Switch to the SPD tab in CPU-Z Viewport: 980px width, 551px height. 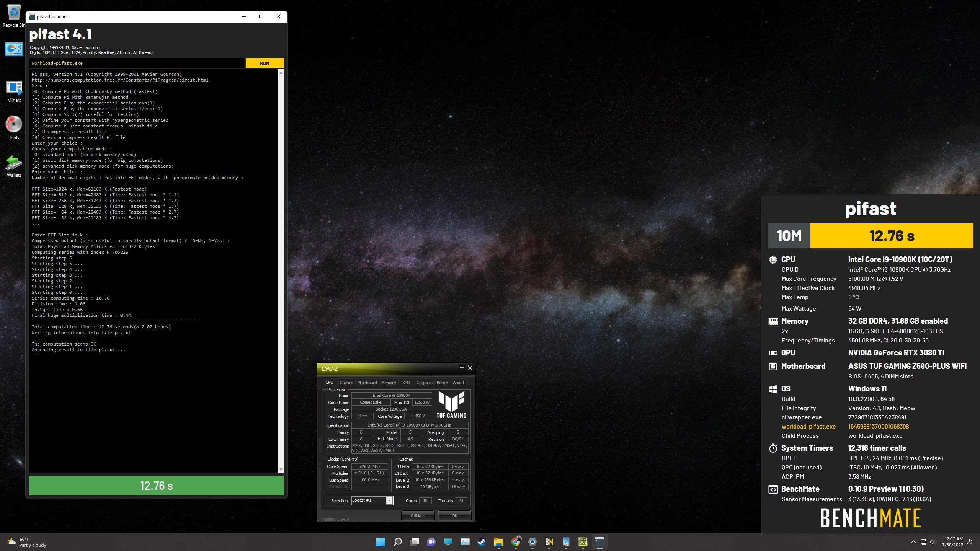[406, 383]
